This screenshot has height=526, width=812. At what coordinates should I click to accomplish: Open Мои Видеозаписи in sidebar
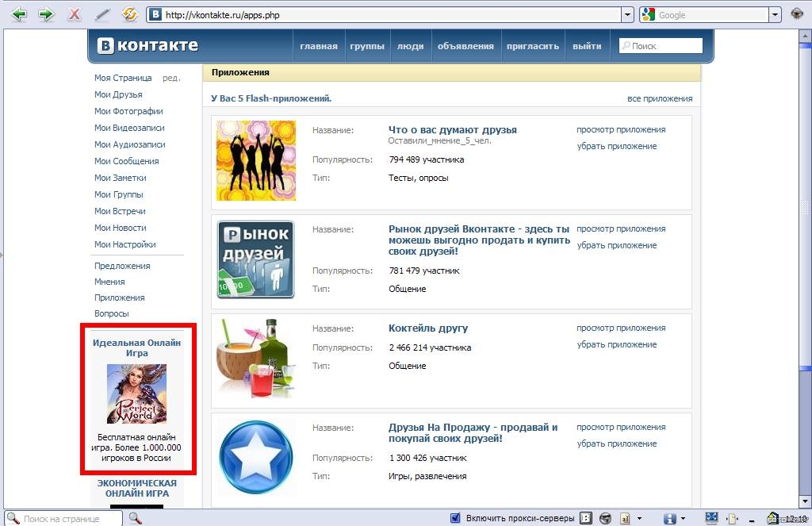[129, 128]
